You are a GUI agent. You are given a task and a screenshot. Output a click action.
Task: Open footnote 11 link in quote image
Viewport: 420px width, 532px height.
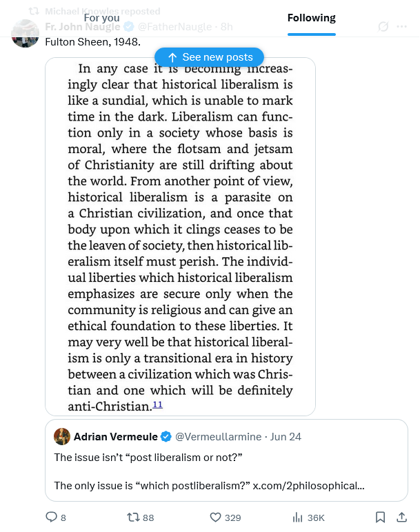[157, 405]
